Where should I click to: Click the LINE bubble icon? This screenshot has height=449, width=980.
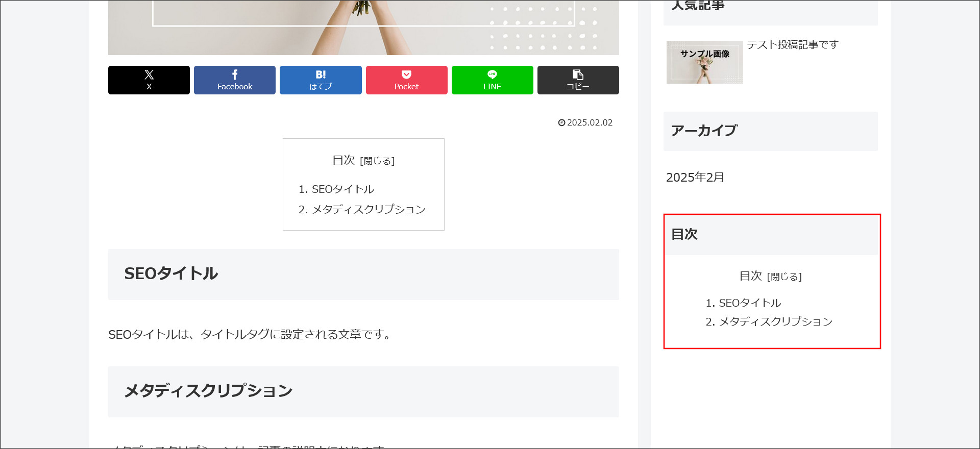492,74
